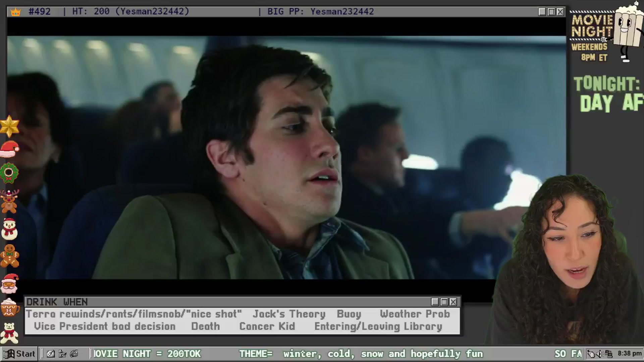644x362 pixels.
Task: Click "BIG PP: Yesman232442" text
Action: (321, 12)
